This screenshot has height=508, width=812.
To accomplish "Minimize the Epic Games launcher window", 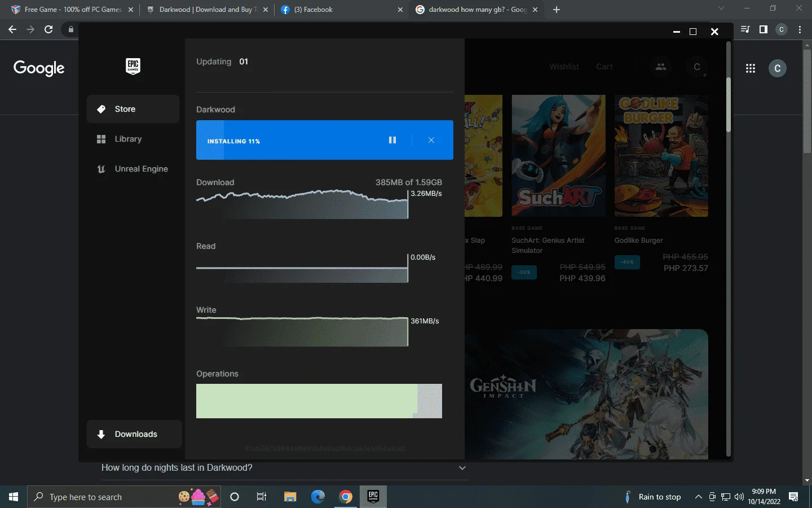I will (x=677, y=32).
